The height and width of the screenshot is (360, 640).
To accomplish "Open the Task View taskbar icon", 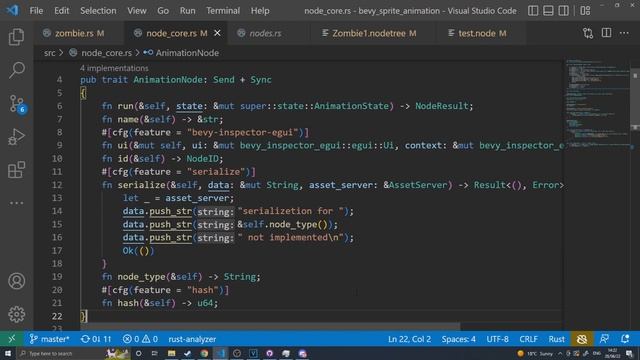I will point(155,353).
